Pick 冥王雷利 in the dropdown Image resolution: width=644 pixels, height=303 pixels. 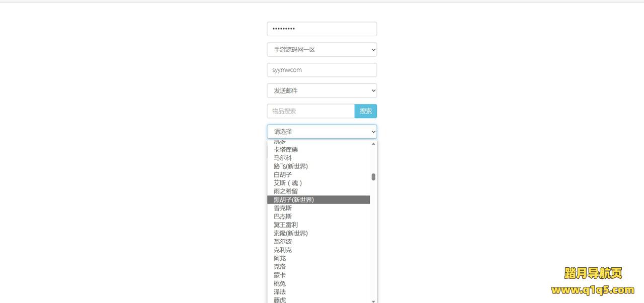[x=286, y=225]
